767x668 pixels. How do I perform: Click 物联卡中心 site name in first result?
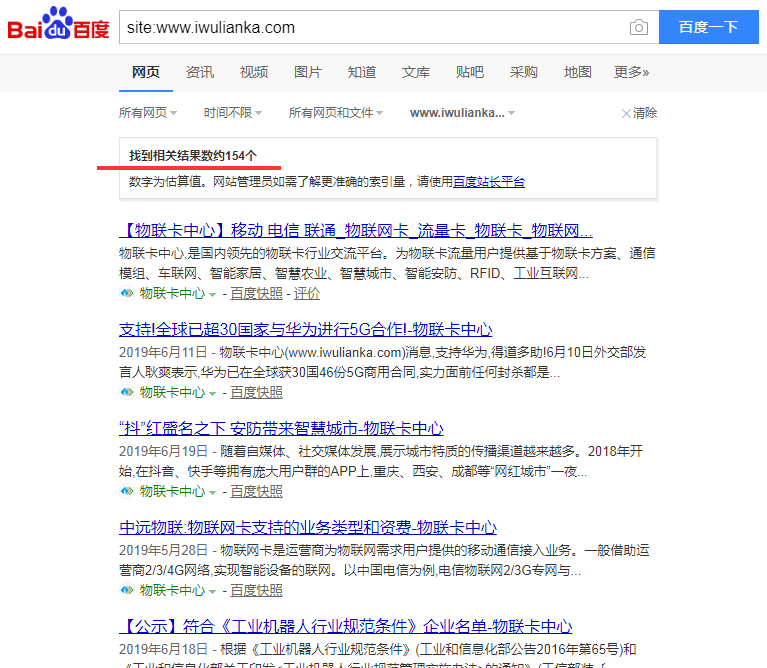(x=172, y=293)
